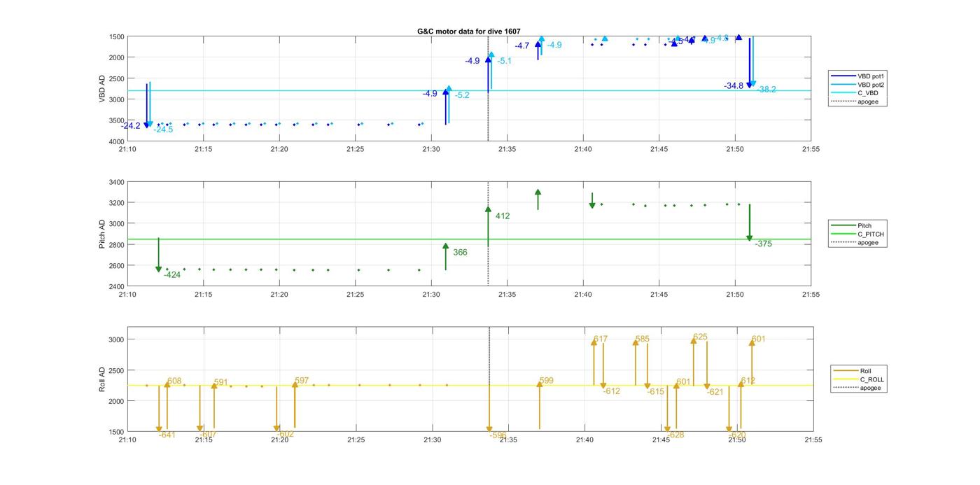Click the '597' roll data label

click(302, 381)
